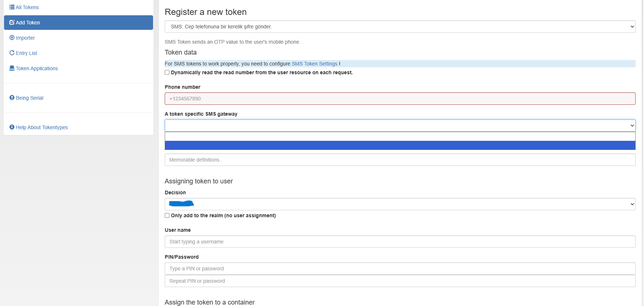
Task: Expand the token specific SMS gateway dropdown
Action: point(400,126)
